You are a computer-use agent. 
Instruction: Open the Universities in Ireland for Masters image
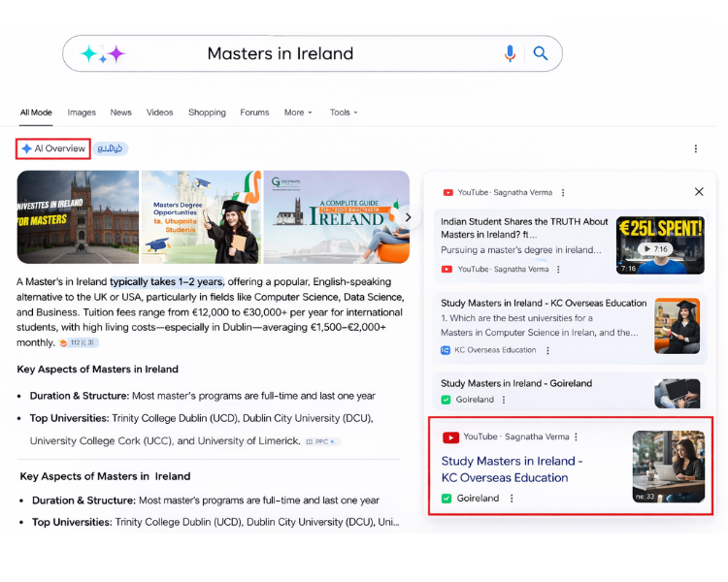(x=78, y=217)
